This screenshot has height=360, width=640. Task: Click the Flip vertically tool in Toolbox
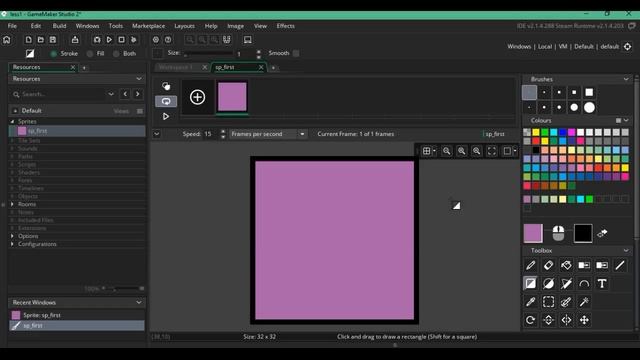click(x=548, y=320)
